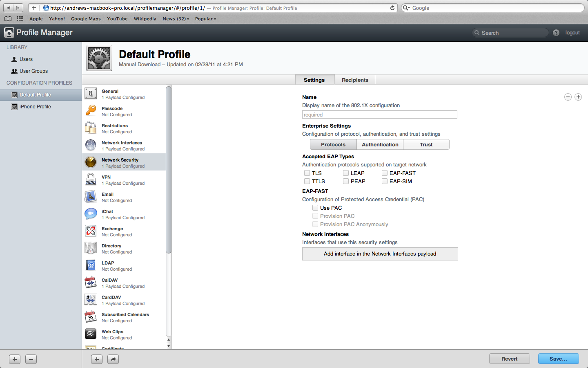Select the CardDAV payload icon
This screenshot has height=368, width=588.
coord(91,300)
